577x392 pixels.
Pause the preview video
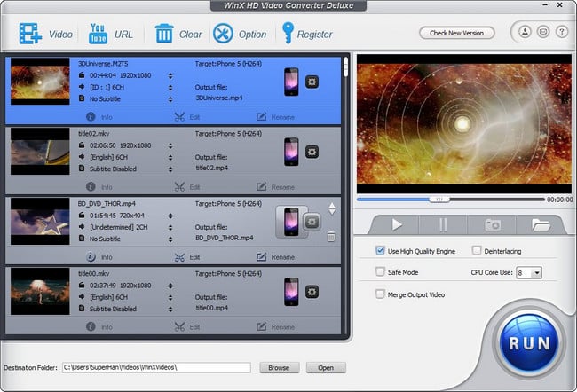click(x=443, y=224)
